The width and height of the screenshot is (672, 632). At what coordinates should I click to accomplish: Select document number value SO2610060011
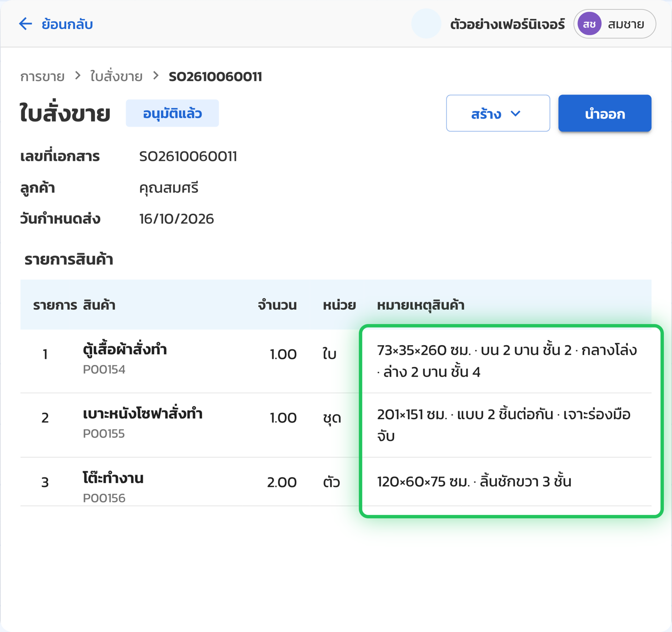point(188,157)
